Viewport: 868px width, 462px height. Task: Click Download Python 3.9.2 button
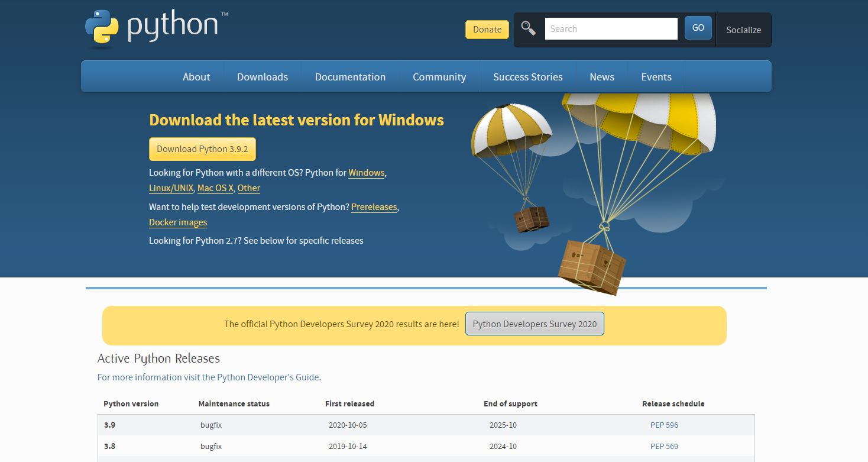pos(202,149)
